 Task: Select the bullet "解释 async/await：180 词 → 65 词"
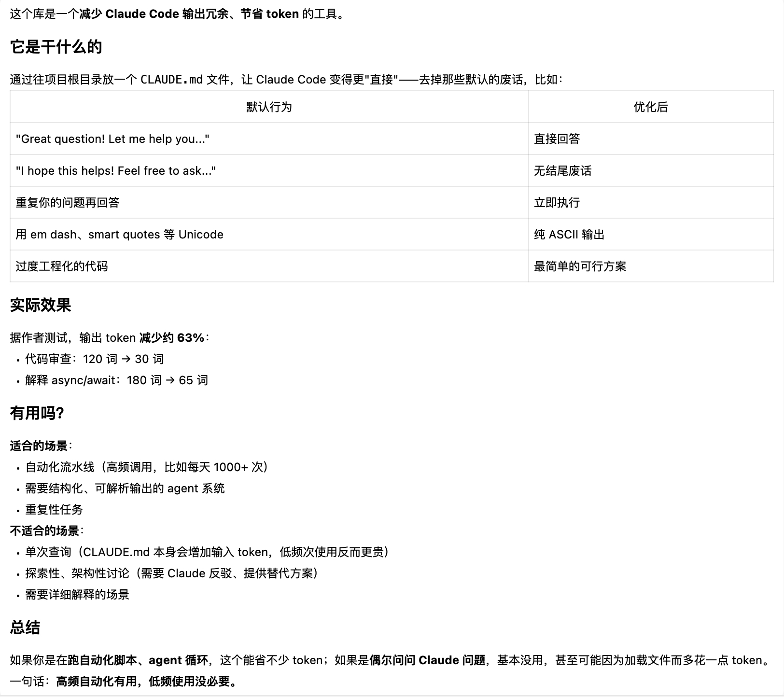pyautogui.click(x=117, y=380)
